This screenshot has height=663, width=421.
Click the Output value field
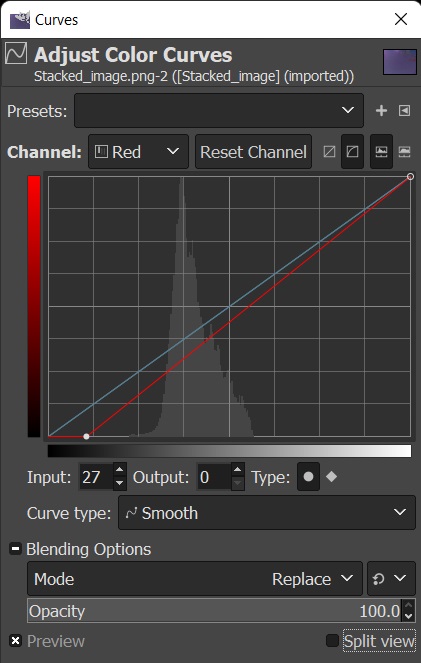tap(214, 477)
